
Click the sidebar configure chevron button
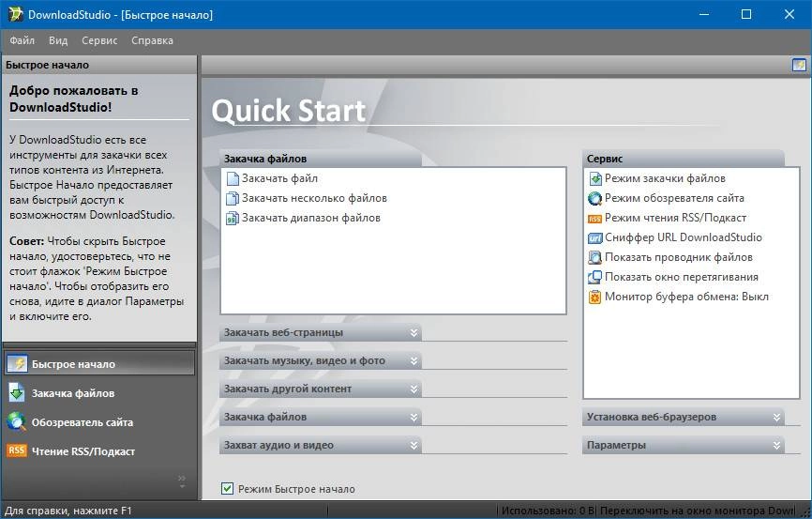click(x=182, y=481)
